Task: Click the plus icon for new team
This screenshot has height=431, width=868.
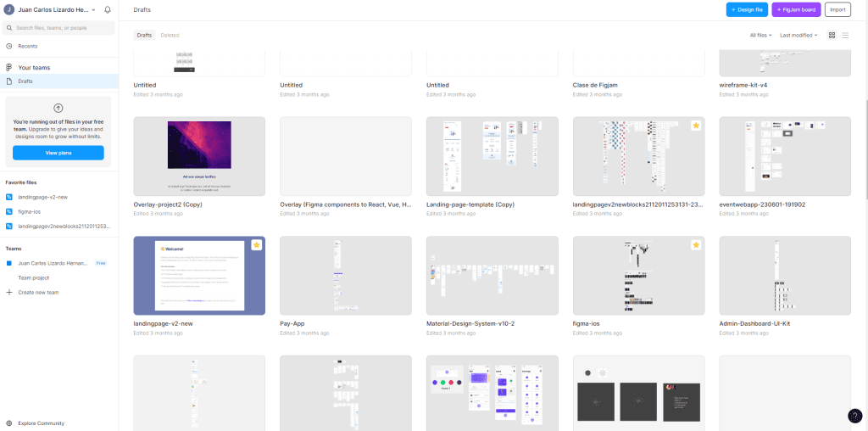Action: pyautogui.click(x=8, y=292)
